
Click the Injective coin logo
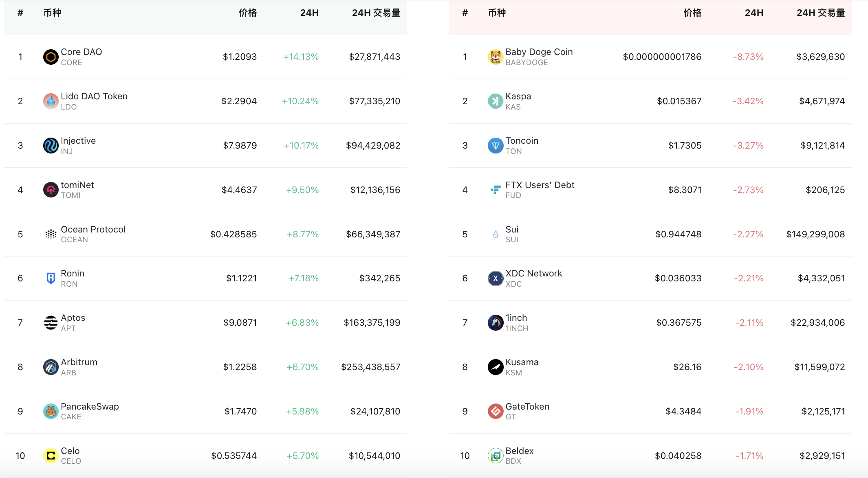click(51, 146)
